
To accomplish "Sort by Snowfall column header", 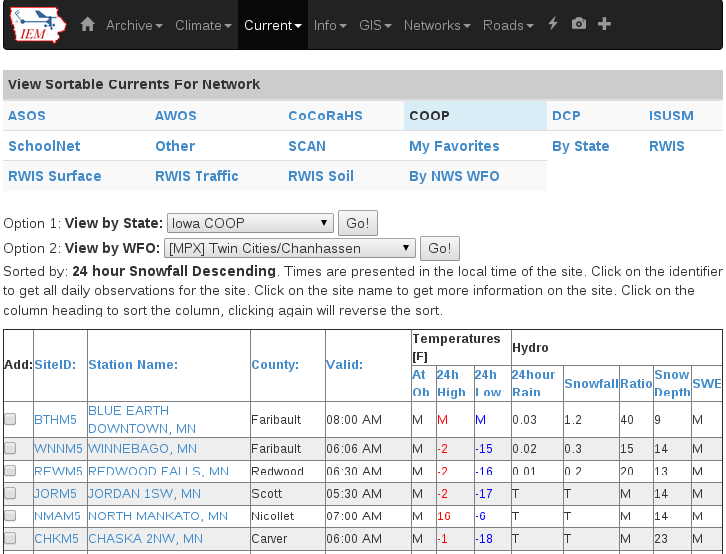I will [591, 384].
